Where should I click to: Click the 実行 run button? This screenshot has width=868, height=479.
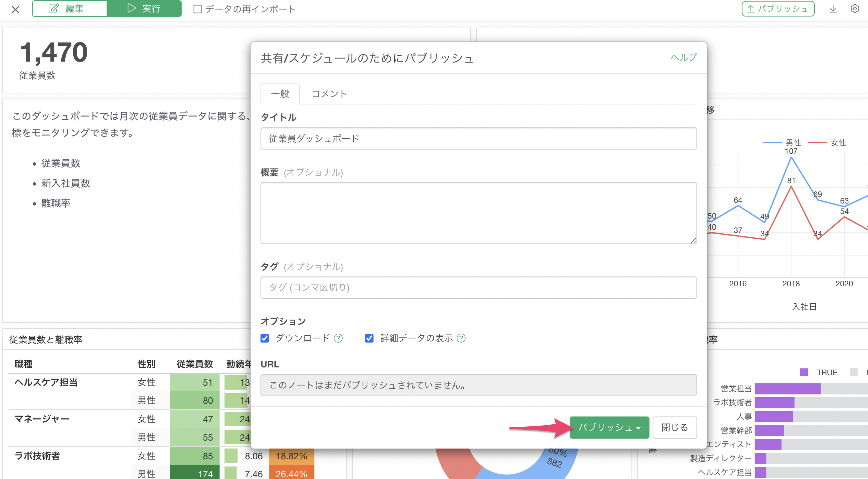click(144, 9)
